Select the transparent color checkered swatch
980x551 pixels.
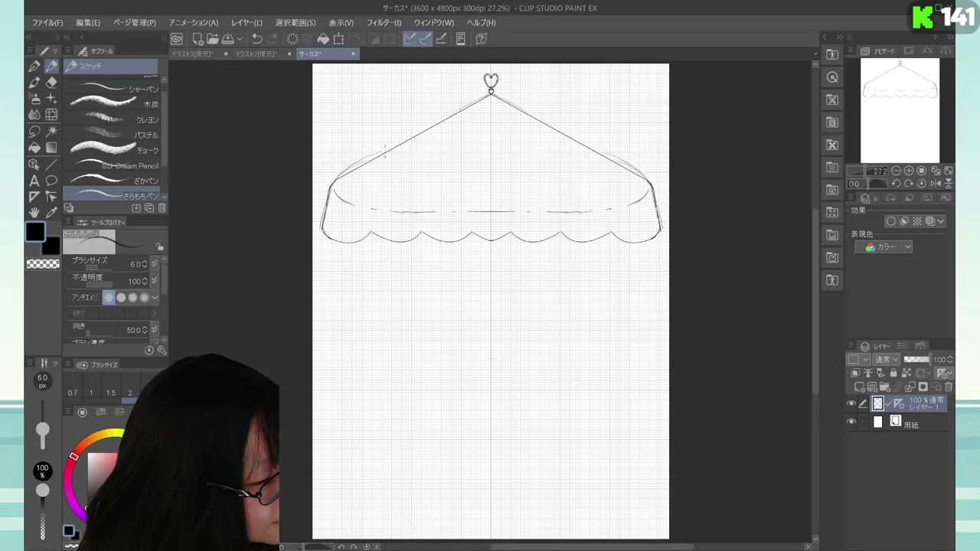tap(43, 263)
